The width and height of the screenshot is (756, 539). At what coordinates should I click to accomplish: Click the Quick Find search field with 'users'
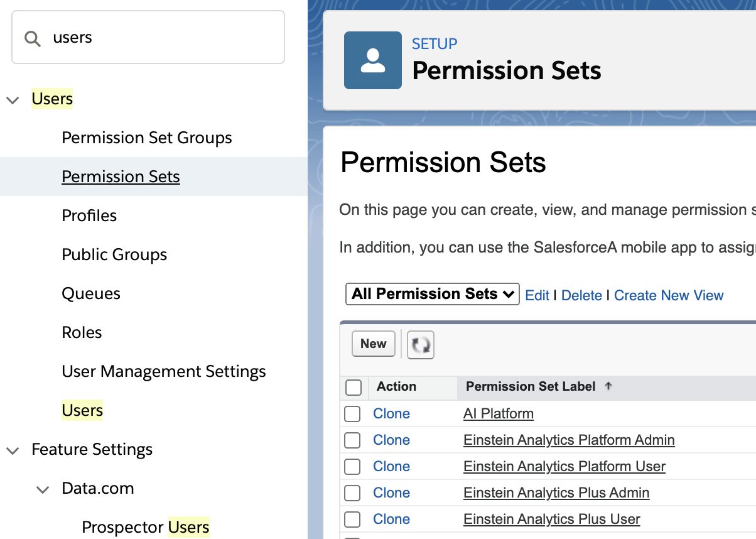[148, 37]
